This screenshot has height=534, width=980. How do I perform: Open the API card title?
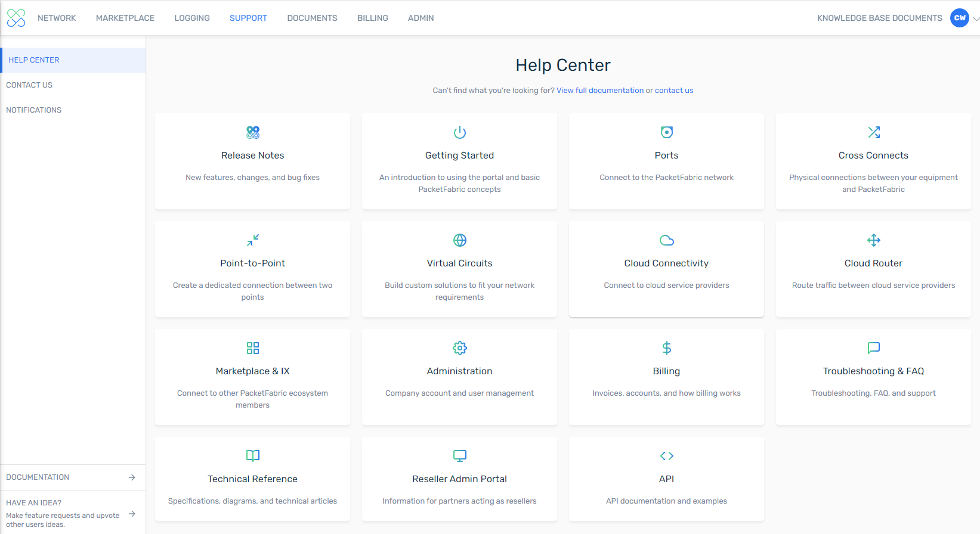pos(667,479)
